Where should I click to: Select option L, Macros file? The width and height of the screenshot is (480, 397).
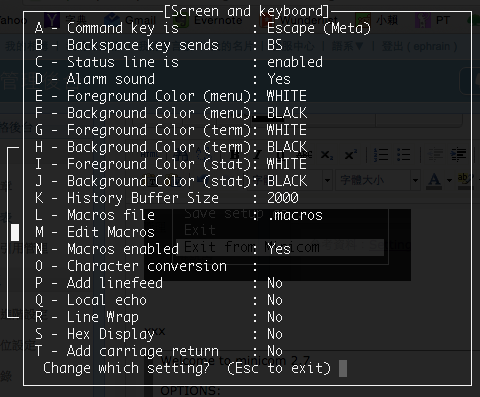point(179,215)
